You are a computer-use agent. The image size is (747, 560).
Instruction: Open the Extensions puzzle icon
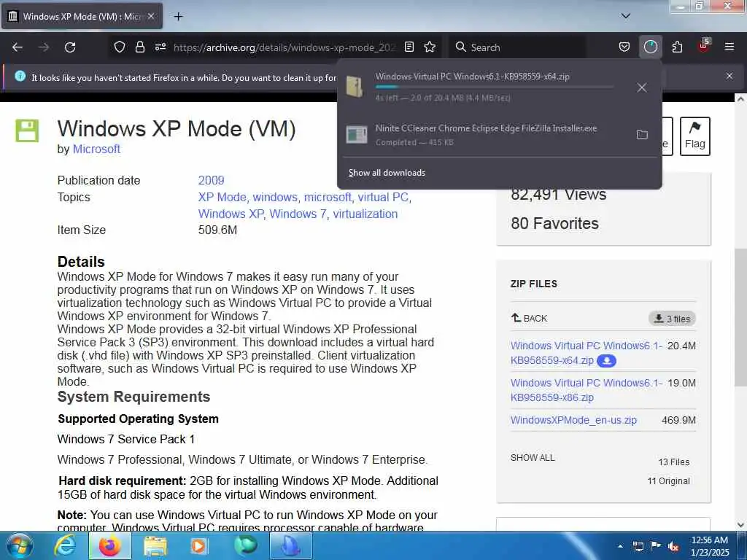677,47
